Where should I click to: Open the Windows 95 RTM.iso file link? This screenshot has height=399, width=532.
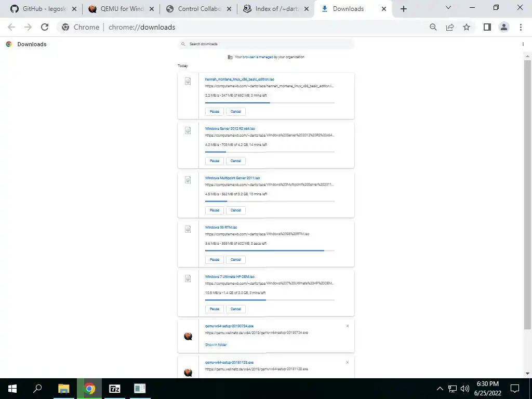click(x=221, y=228)
